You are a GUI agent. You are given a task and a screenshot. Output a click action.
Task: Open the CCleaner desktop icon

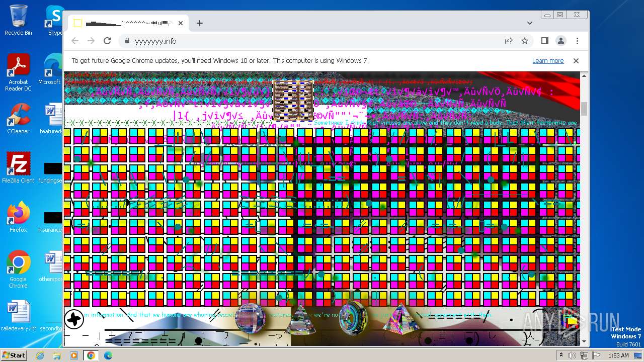pos(18,119)
